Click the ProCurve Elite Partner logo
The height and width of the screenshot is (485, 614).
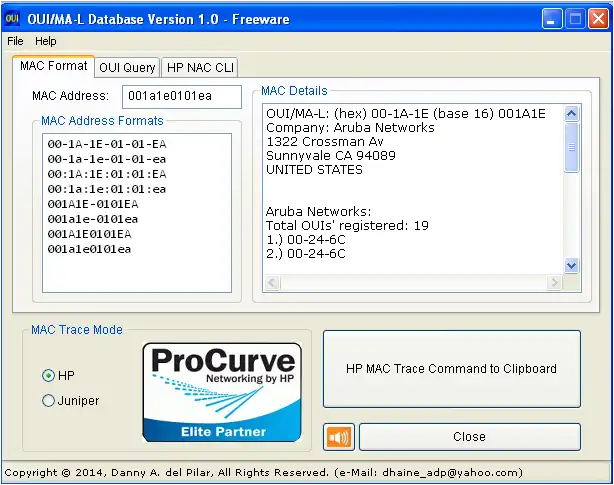tap(222, 392)
